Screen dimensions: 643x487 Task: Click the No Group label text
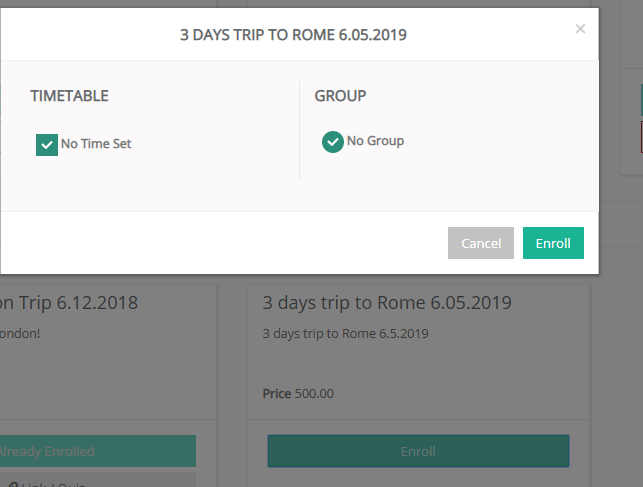pyautogui.click(x=375, y=141)
